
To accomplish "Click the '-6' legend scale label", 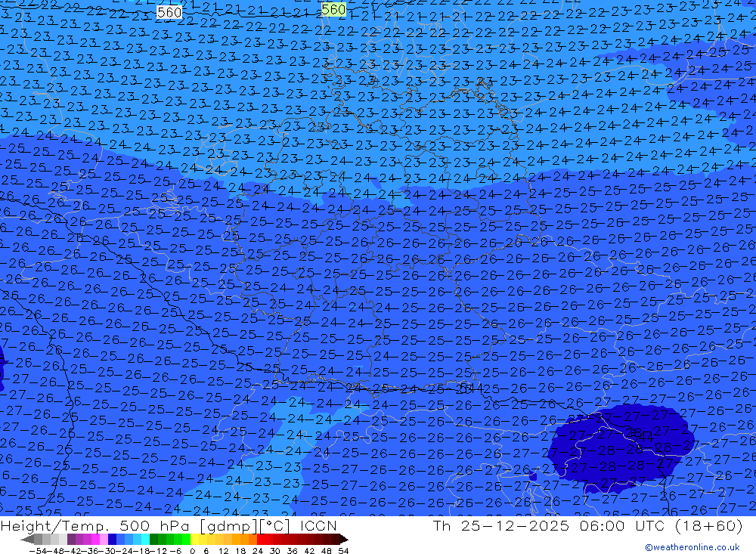I will pos(175,551).
